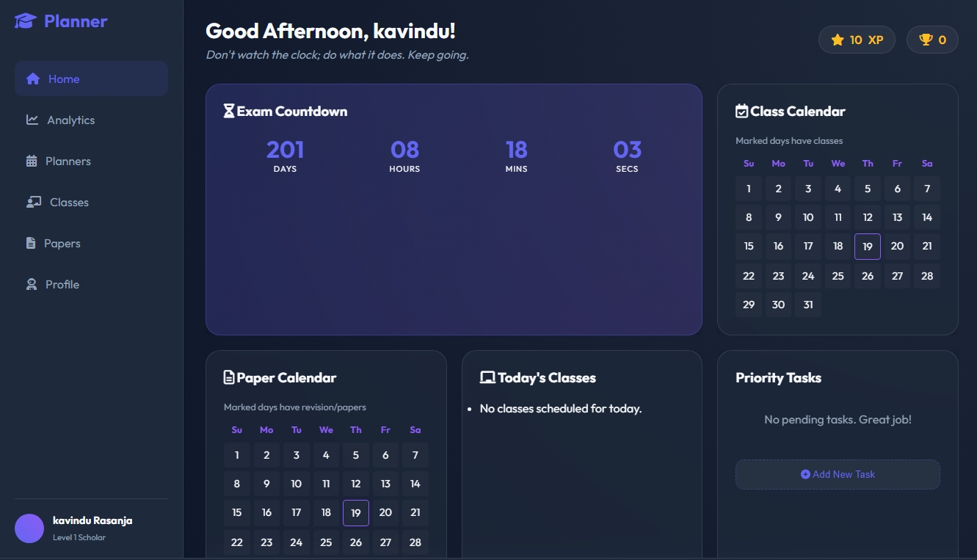Click the Classes teacher icon in the sidebar
This screenshot has width=977, height=560.
point(34,202)
